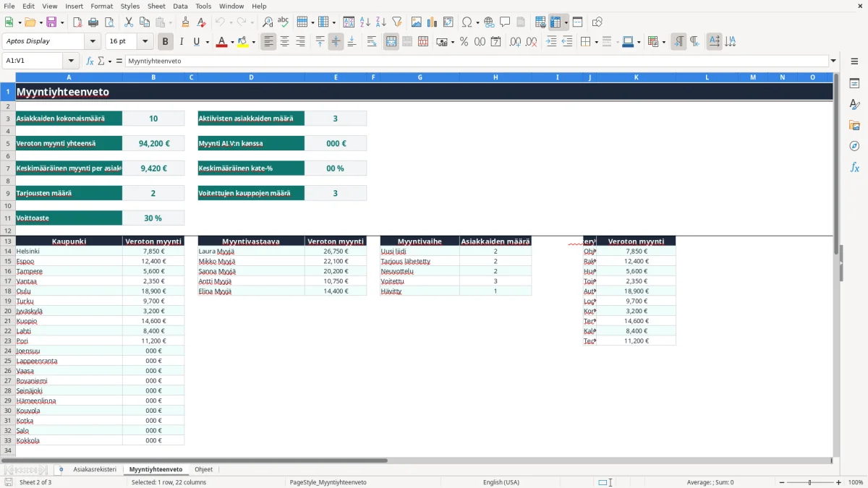Insert a pivot table
This screenshot has width=868, height=488.
[x=448, y=22]
